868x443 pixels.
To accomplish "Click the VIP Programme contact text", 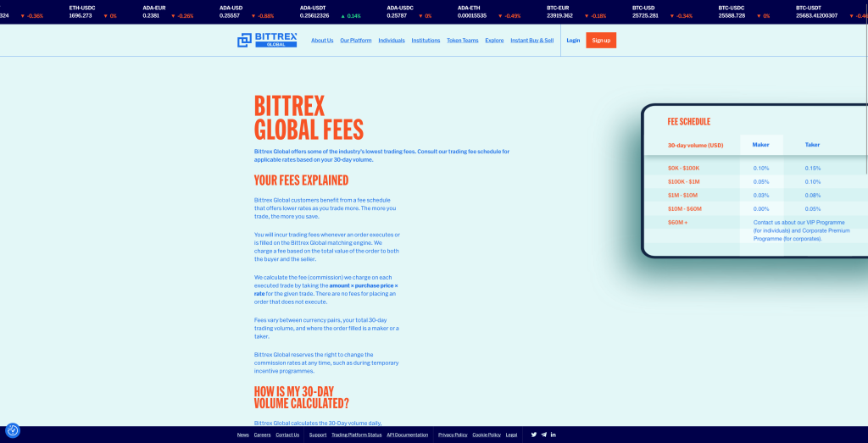I will 802,230.
